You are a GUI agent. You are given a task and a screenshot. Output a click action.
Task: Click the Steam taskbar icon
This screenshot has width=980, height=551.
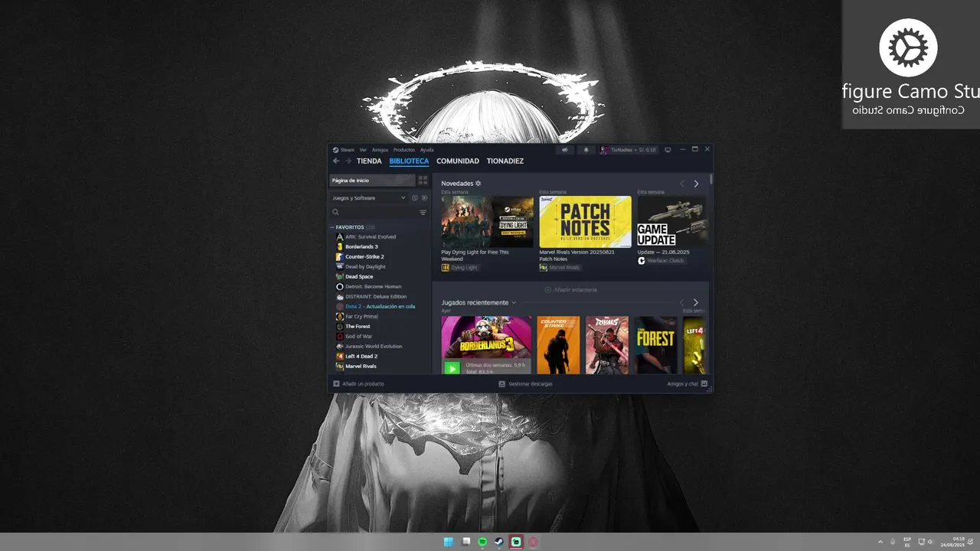point(499,542)
